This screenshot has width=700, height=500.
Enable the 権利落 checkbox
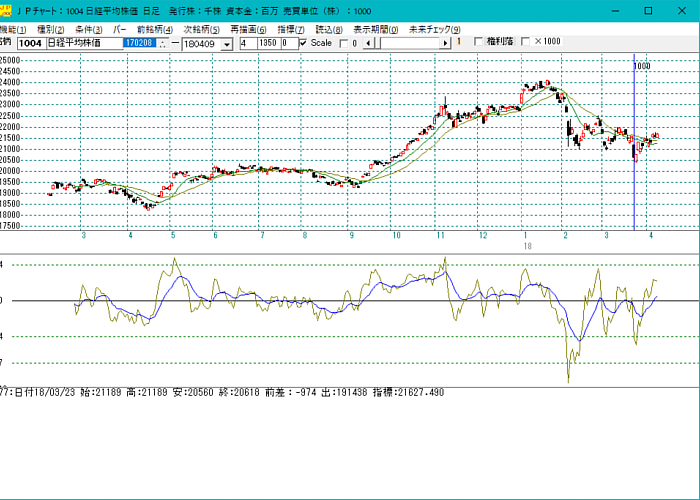[x=478, y=43]
